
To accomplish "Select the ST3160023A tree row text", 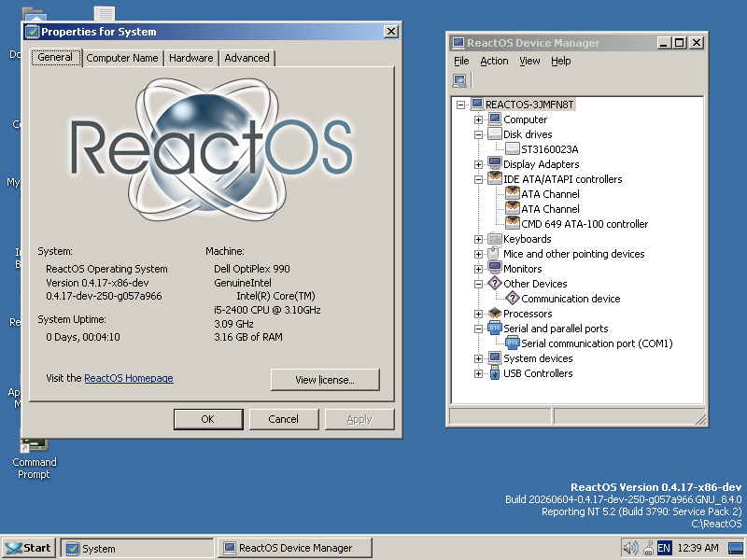I will coord(550,149).
